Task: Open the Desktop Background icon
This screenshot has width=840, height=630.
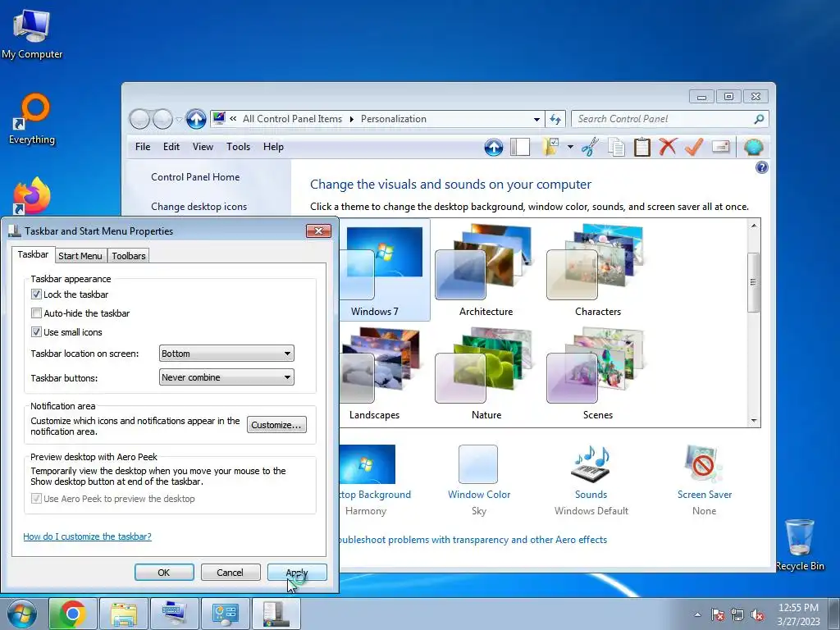Action: pos(367,464)
